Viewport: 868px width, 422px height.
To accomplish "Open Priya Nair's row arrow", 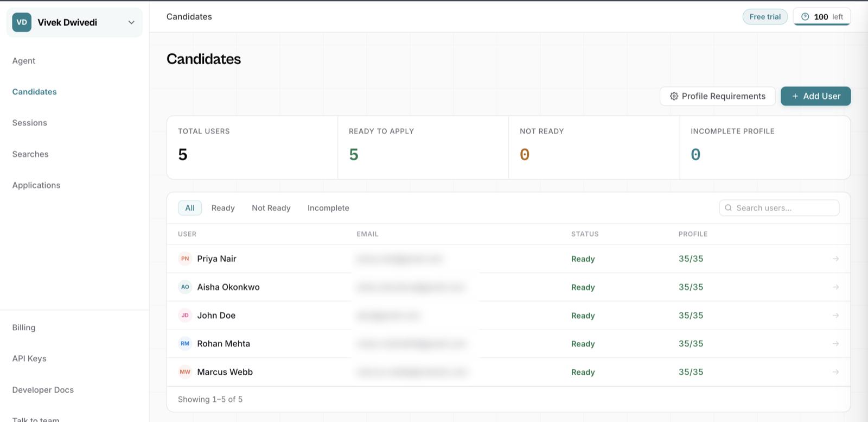I will coord(835,259).
